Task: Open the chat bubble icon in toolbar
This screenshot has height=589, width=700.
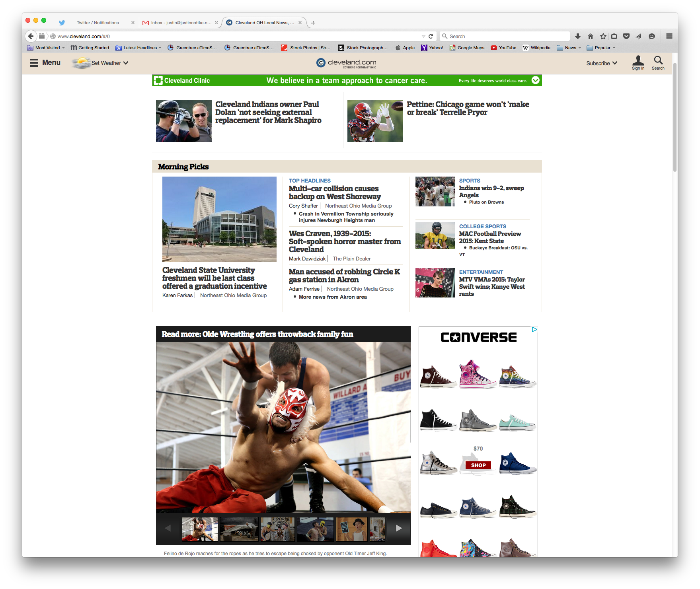Action: 652,36
